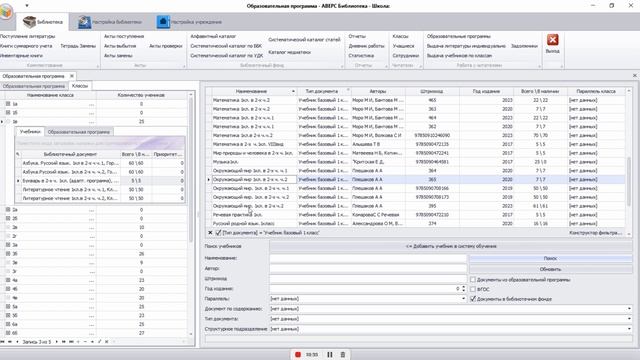640x360 pixels.
Task: Go to next record in navigator
Action: tap(57, 342)
